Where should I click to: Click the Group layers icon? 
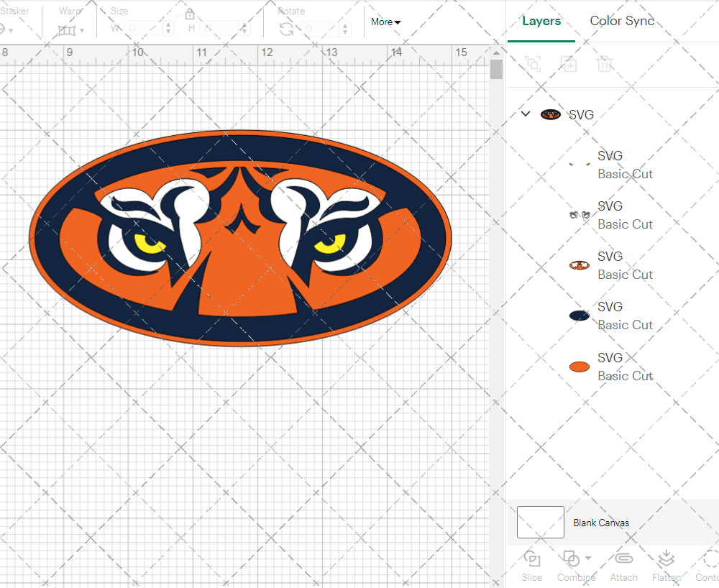pyautogui.click(x=533, y=64)
